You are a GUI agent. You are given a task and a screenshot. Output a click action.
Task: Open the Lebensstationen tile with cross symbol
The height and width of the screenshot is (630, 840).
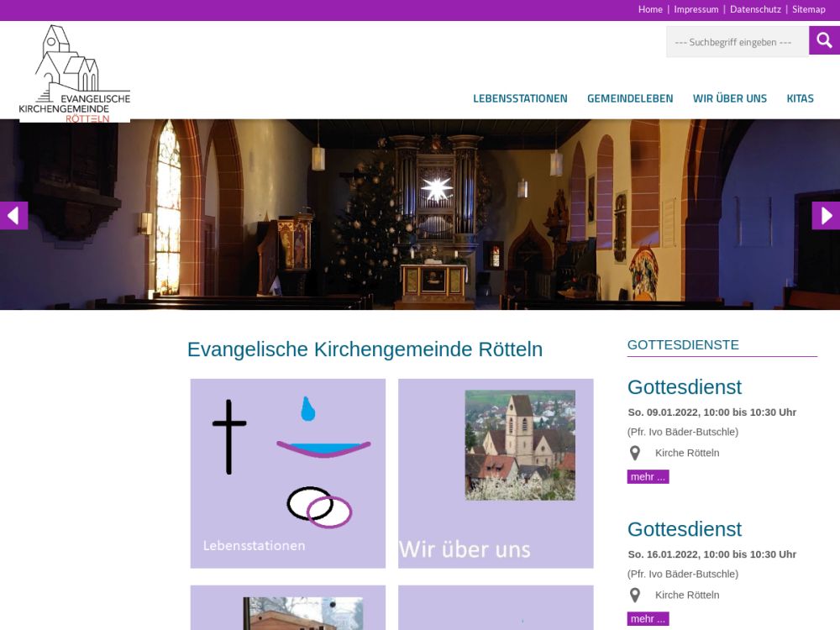pyautogui.click(x=287, y=473)
